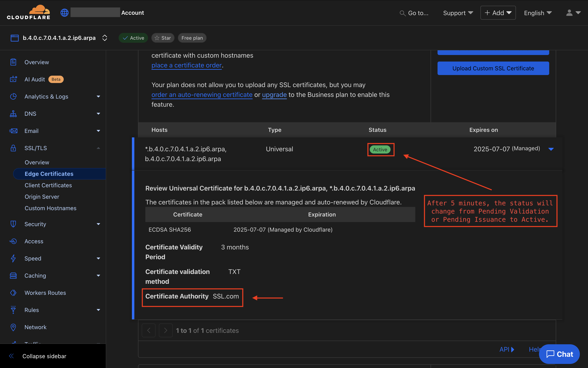
Task: Click the Active zone status badge
Action: [x=133, y=38]
